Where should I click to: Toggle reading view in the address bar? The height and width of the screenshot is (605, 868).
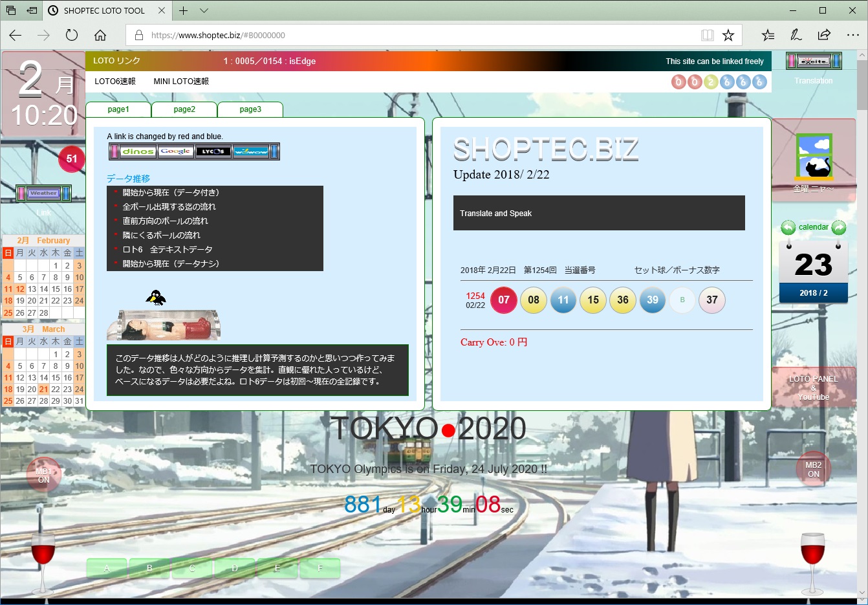[x=708, y=35]
